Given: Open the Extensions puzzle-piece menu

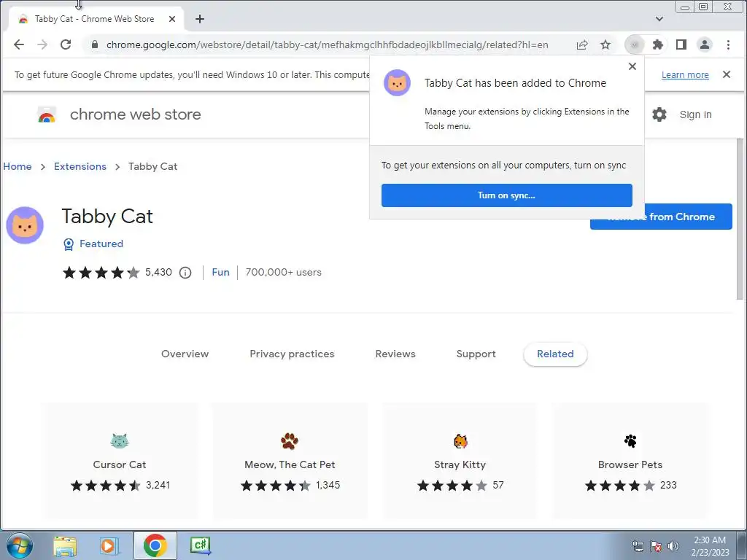Looking at the screenshot, I should click(x=658, y=44).
